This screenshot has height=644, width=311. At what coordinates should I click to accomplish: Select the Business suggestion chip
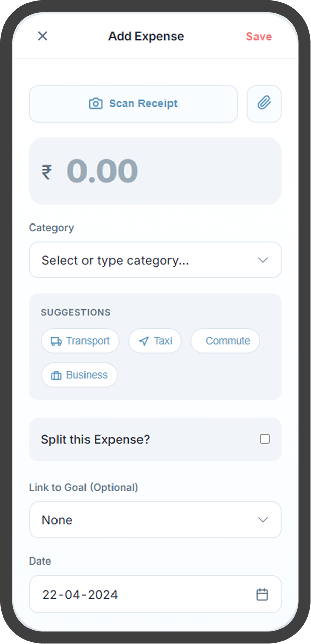79,375
